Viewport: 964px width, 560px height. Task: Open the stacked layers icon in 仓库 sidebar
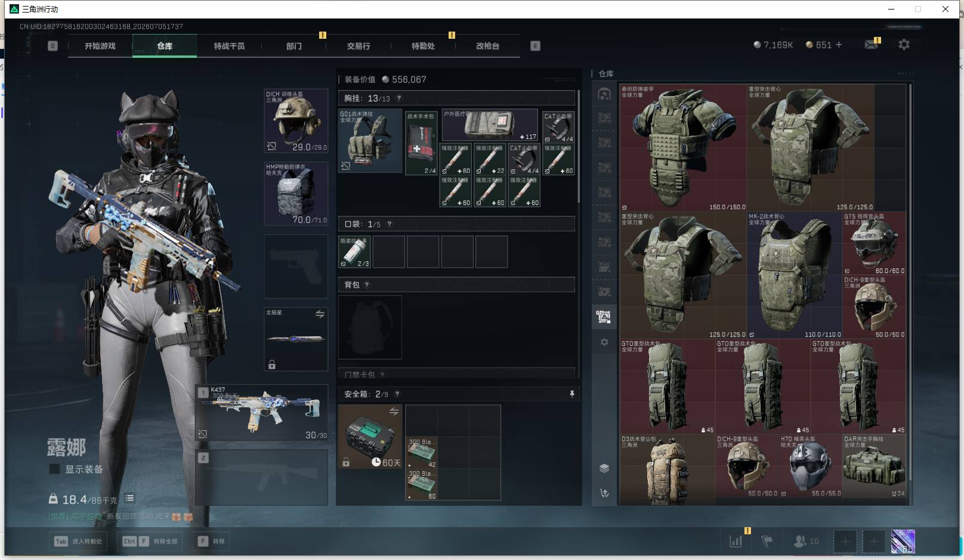[604, 468]
